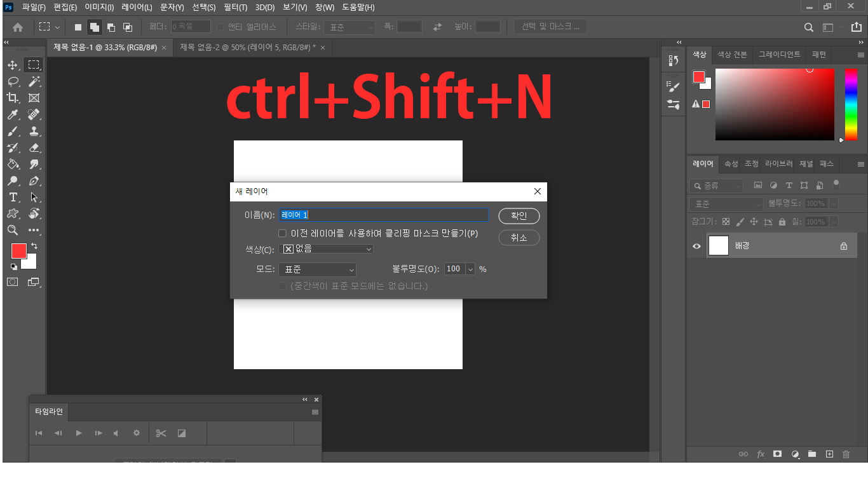Select the Pen tool
This screenshot has width=868, height=488.
point(34,180)
